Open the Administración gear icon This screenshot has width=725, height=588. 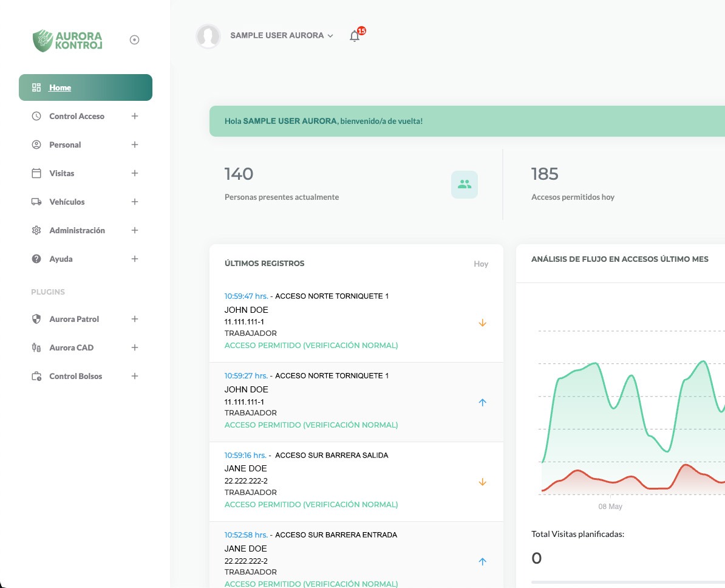(x=36, y=230)
